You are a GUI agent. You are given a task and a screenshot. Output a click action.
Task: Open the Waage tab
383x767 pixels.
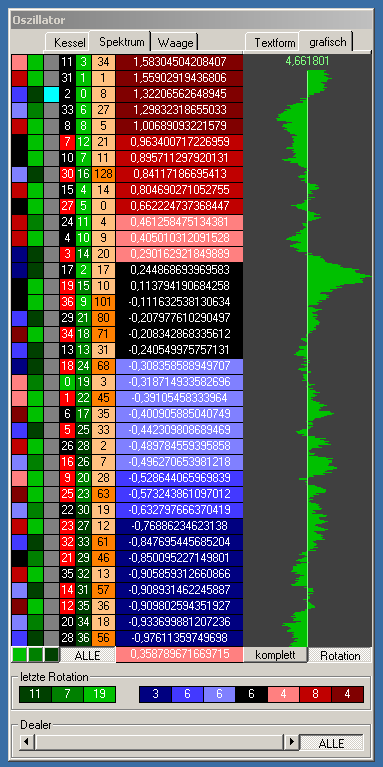pyautogui.click(x=175, y=43)
